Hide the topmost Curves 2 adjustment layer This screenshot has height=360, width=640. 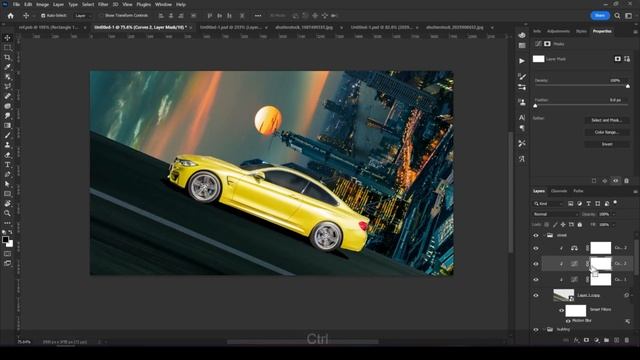pos(536,248)
